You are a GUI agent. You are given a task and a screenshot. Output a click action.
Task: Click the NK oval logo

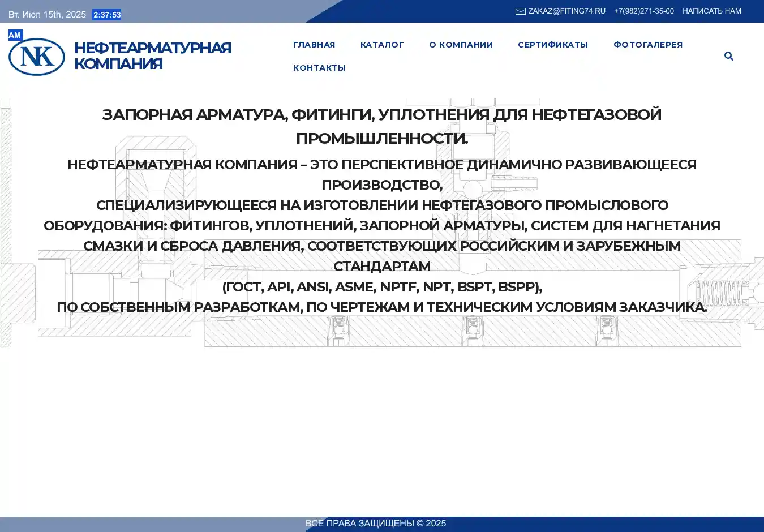tap(37, 57)
